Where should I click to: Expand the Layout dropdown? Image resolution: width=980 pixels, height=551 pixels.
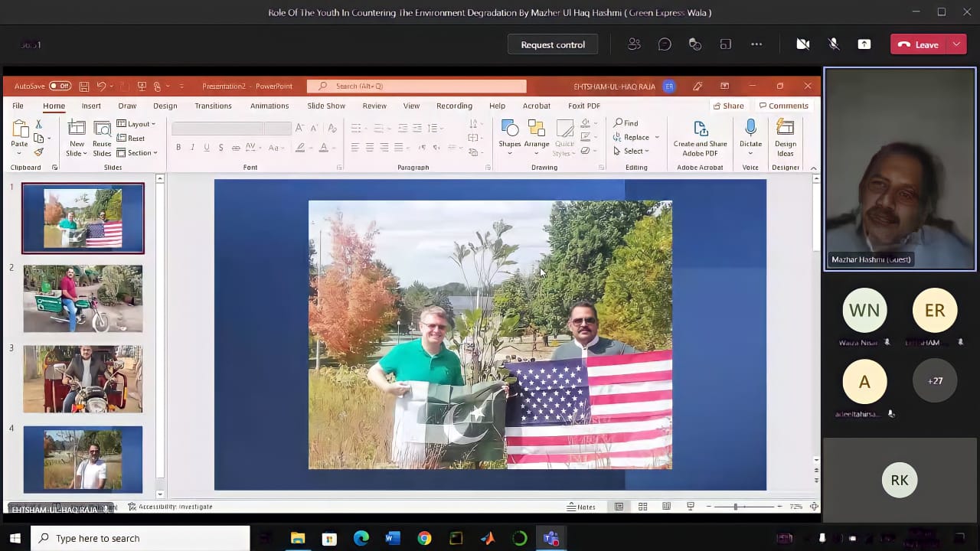pyautogui.click(x=137, y=124)
